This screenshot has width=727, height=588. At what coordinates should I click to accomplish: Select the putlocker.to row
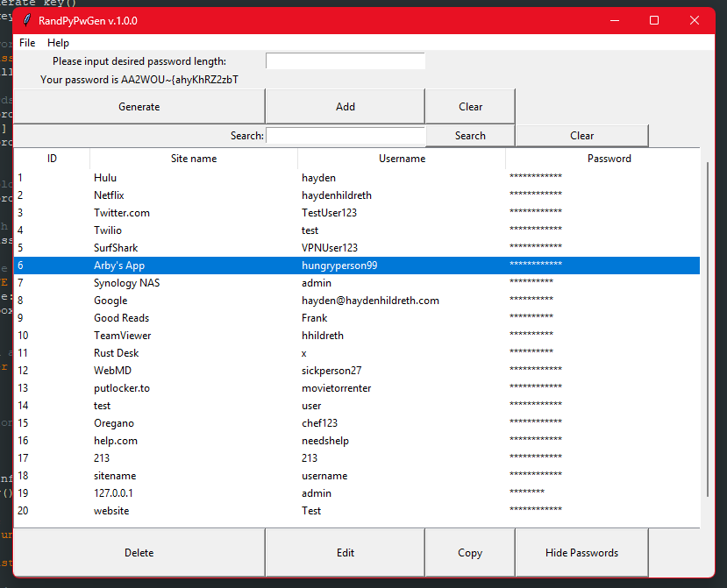[x=357, y=388]
